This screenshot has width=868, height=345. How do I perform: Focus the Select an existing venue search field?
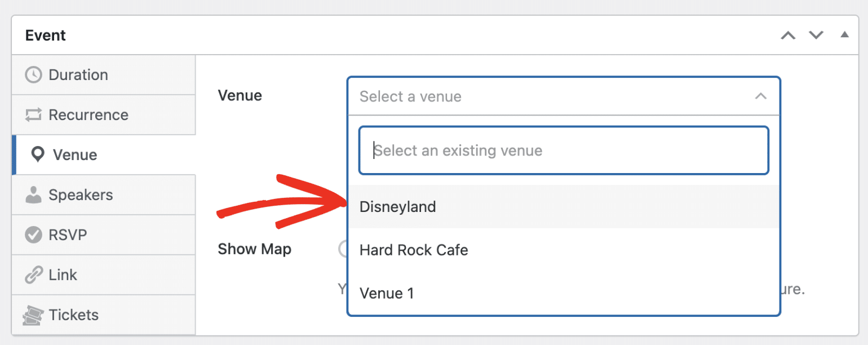(564, 151)
